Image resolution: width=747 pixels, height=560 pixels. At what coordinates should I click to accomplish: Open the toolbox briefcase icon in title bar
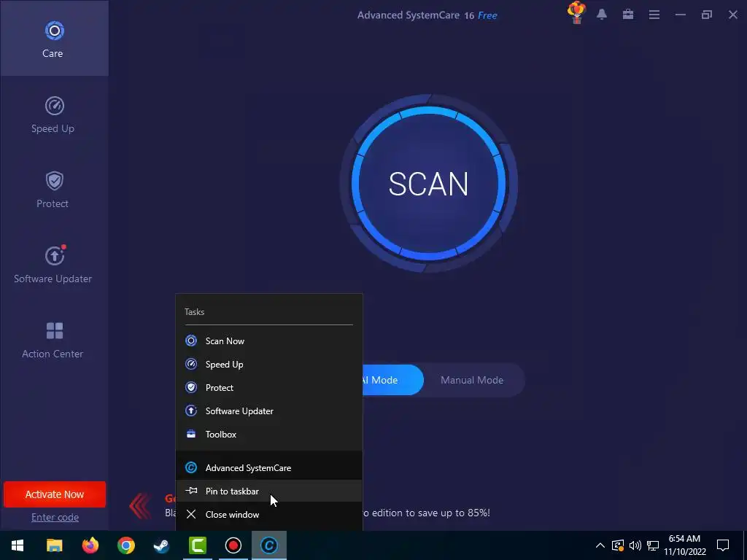[x=628, y=15]
